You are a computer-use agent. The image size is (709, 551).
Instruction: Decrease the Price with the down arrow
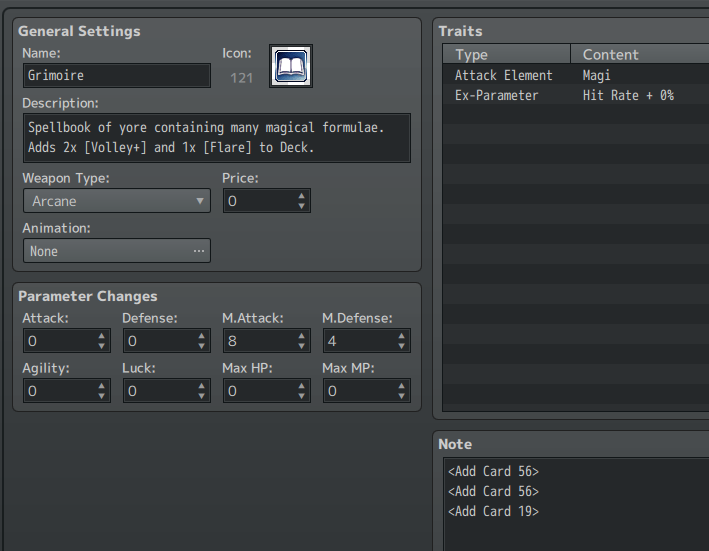coord(302,206)
